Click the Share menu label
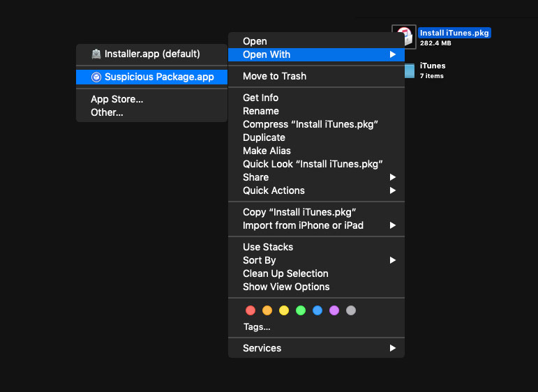This screenshot has height=392, width=538. 255,177
